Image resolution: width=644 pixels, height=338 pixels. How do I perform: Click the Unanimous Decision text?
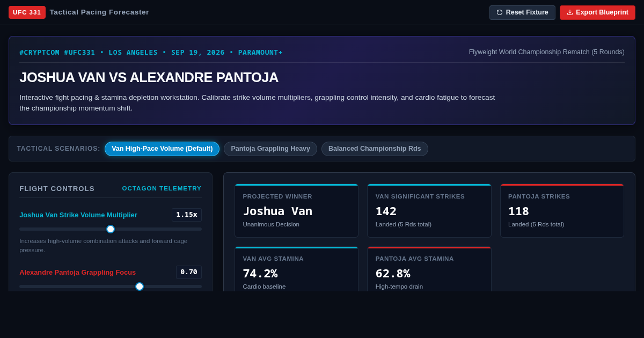pos(271,224)
